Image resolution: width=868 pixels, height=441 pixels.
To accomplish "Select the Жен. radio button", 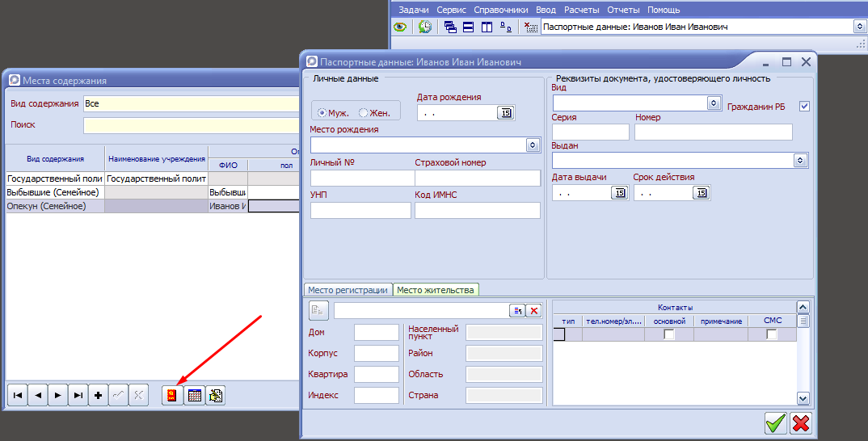I will [364, 113].
